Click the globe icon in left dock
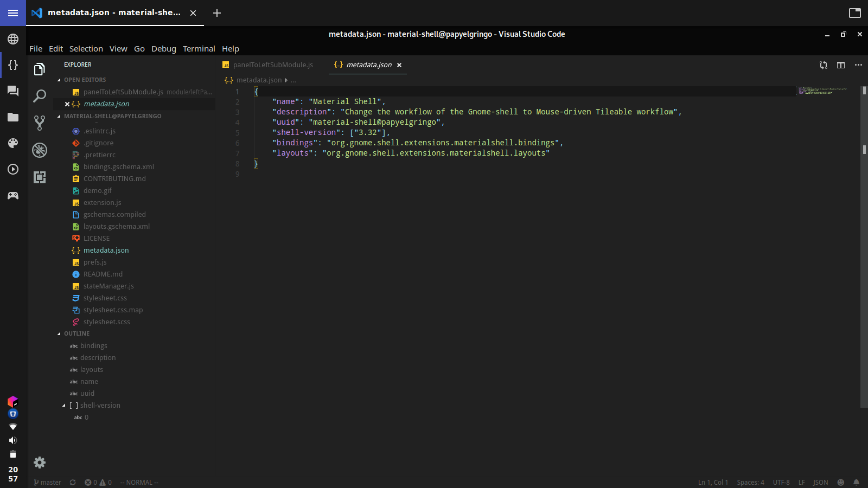868x488 pixels. (x=13, y=39)
